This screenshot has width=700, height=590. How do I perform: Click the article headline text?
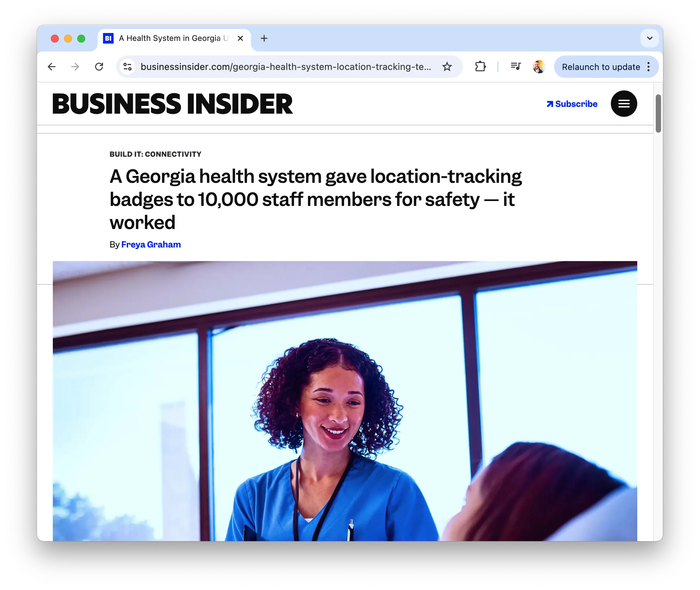click(316, 199)
